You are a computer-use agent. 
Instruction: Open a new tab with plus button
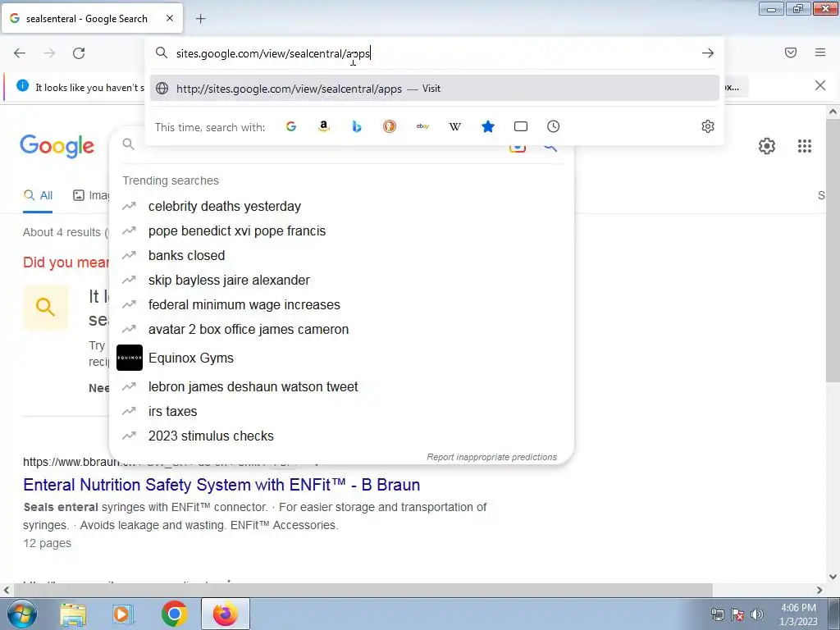[200, 19]
